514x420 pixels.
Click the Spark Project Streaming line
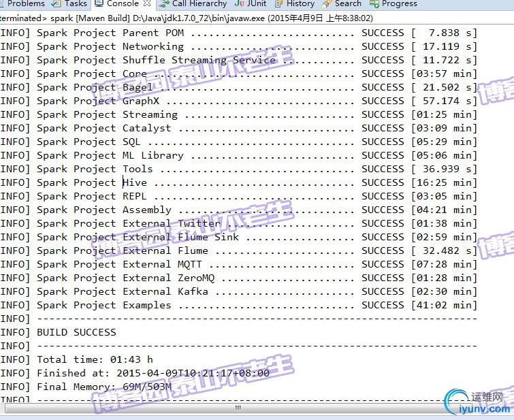238,114
